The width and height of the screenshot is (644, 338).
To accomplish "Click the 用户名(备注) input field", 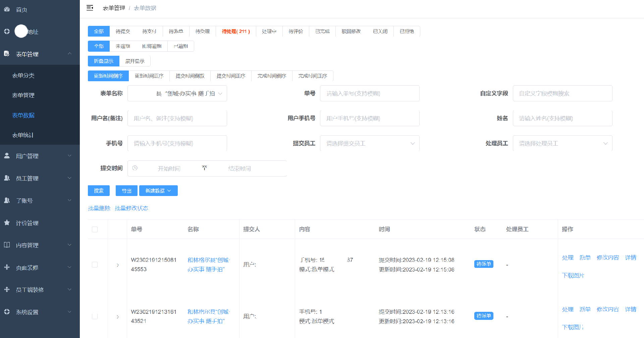I will coord(177,118).
